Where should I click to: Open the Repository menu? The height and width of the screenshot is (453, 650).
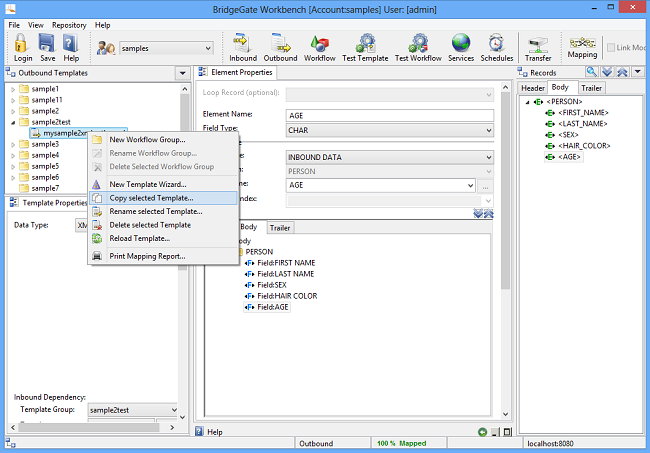(x=69, y=25)
